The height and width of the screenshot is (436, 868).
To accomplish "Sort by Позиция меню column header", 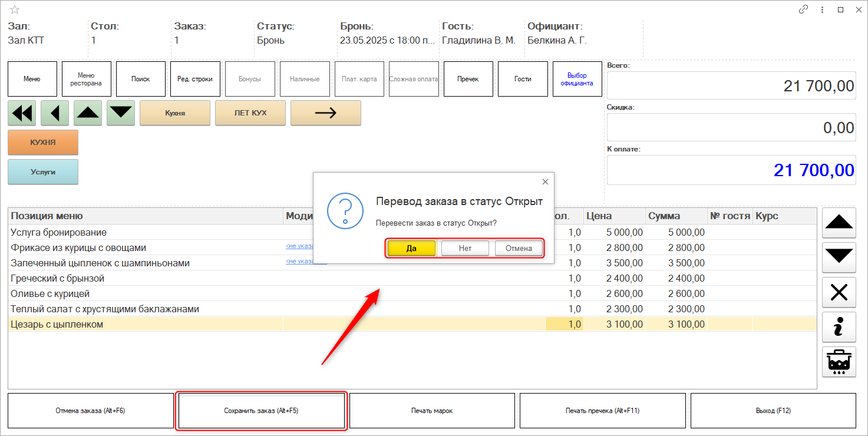I will tap(146, 216).
